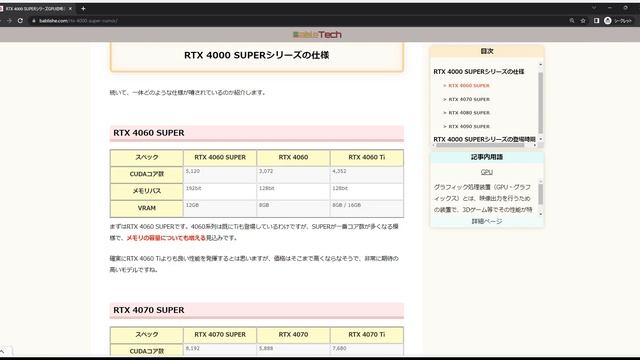Go to the site home via the Tech logo

click(317, 35)
